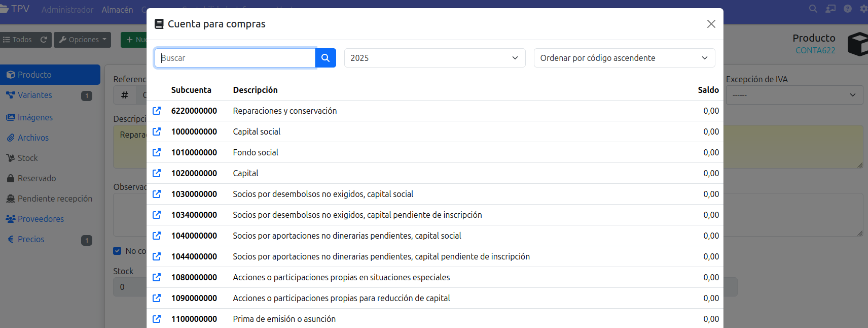Viewport: 868px width, 328px height.
Task: Select 'Capital social' account row
Action: (x=435, y=132)
